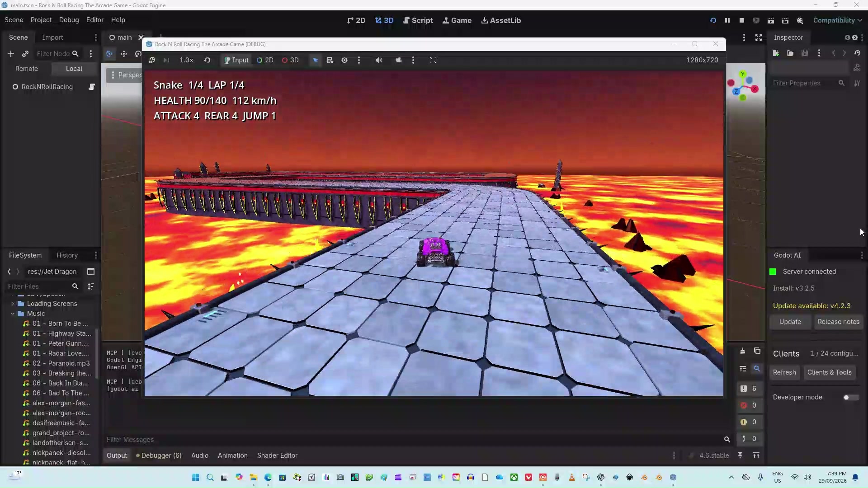Image resolution: width=868 pixels, height=488 pixels.
Task: Open the Debug menu
Action: [x=69, y=20]
